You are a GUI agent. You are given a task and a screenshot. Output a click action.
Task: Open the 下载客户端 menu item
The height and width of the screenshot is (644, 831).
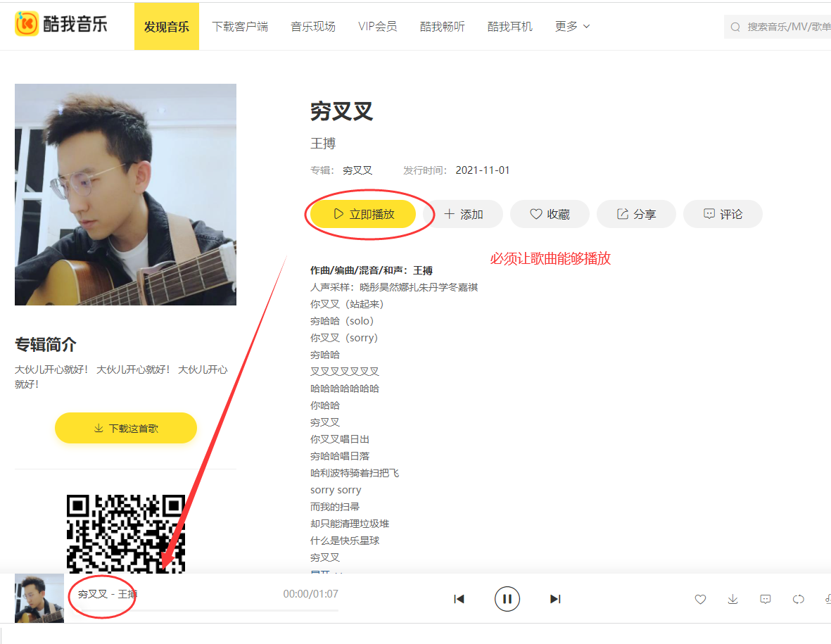click(239, 27)
